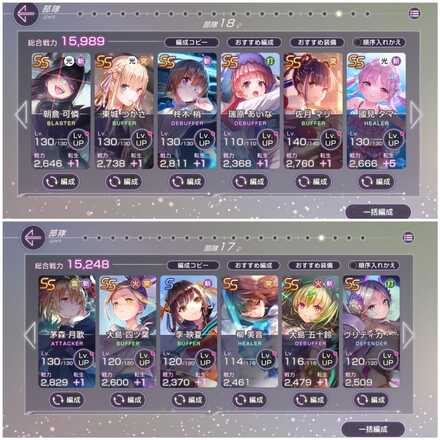Screen dimensions: 440x440
Task: Open 柊木梢 Debuffer character card
Action: click(187, 110)
